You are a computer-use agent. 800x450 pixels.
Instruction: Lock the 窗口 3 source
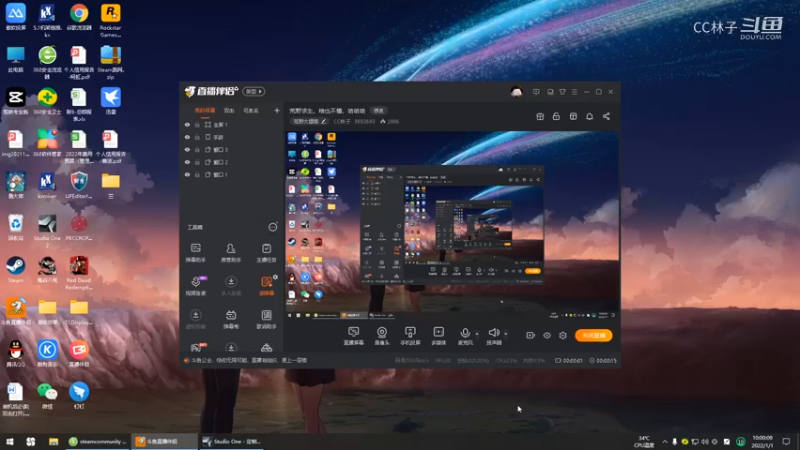[x=197, y=149]
